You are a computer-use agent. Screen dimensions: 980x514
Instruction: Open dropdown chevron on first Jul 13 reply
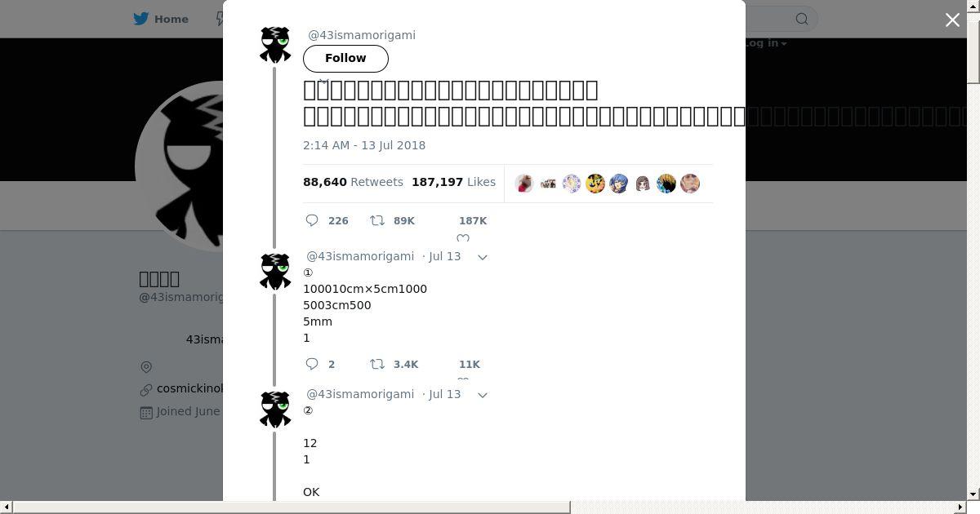[x=483, y=257]
